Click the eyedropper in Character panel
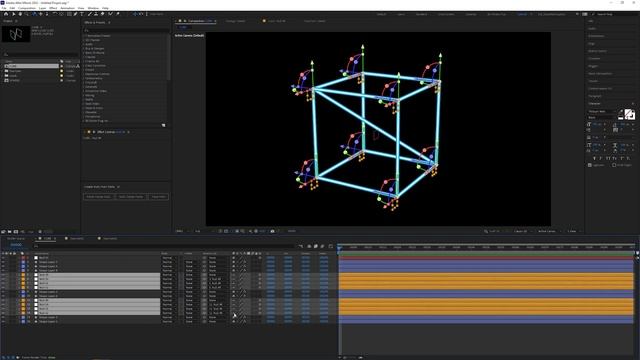This screenshot has height=360, width=640. pyautogui.click(x=621, y=111)
